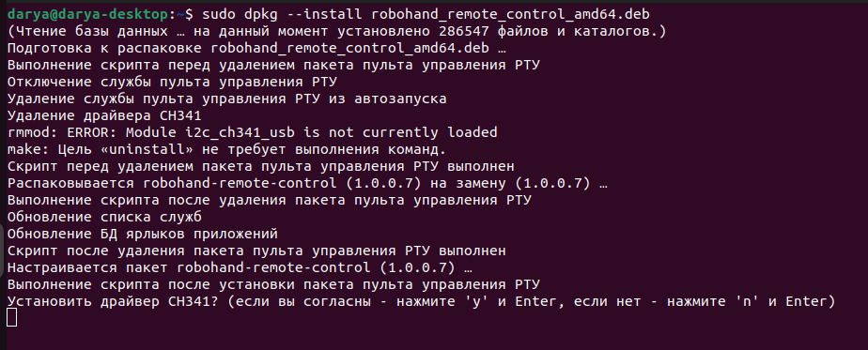Click the 'Отключение службы пульта управления РТУ' line

coord(172,83)
